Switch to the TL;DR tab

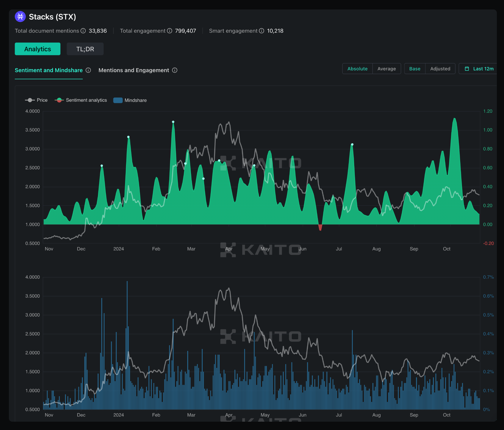[x=85, y=49]
